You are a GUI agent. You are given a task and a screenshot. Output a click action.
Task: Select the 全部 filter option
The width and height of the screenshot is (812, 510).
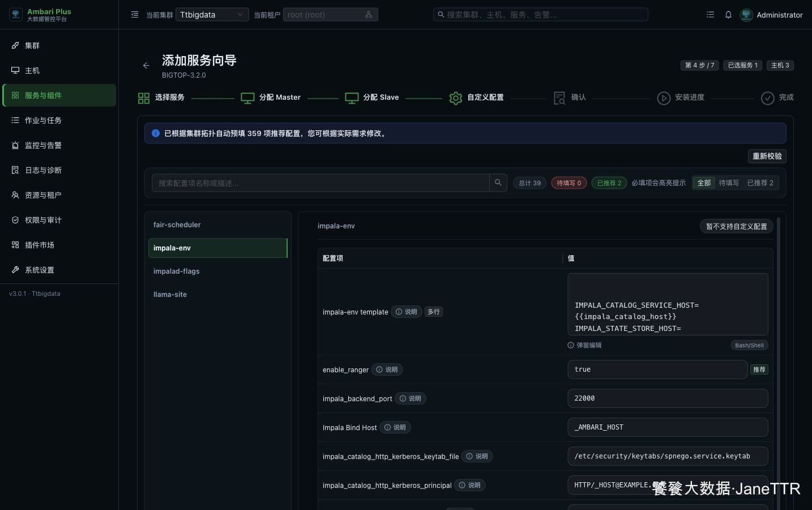(704, 183)
